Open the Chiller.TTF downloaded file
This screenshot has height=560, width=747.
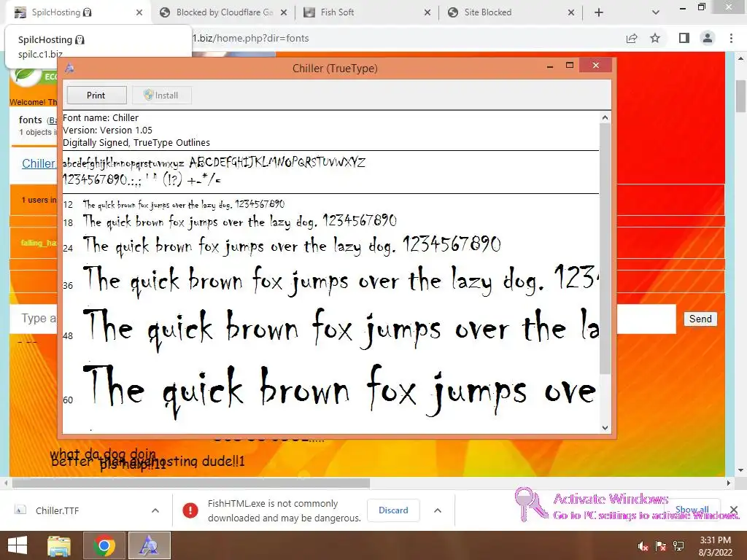point(57,510)
